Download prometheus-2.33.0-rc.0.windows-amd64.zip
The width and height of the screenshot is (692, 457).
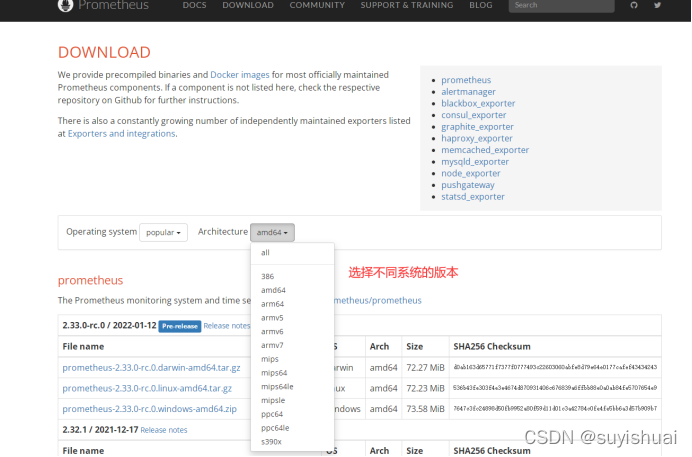click(150, 409)
